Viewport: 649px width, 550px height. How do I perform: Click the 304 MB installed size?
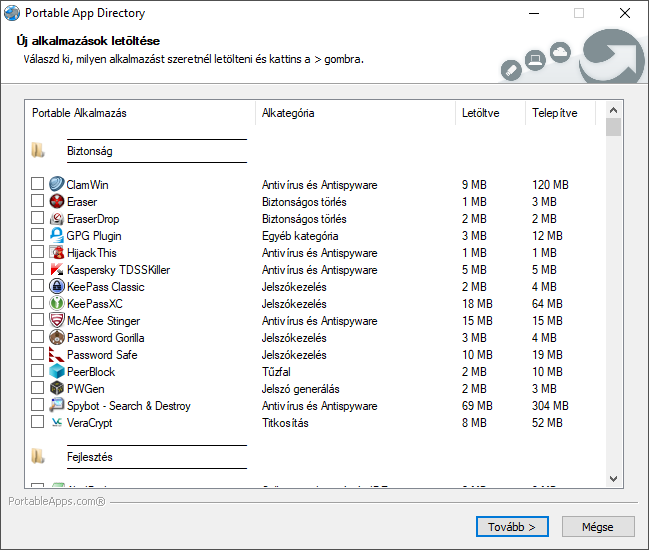pyautogui.click(x=550, y=406)
